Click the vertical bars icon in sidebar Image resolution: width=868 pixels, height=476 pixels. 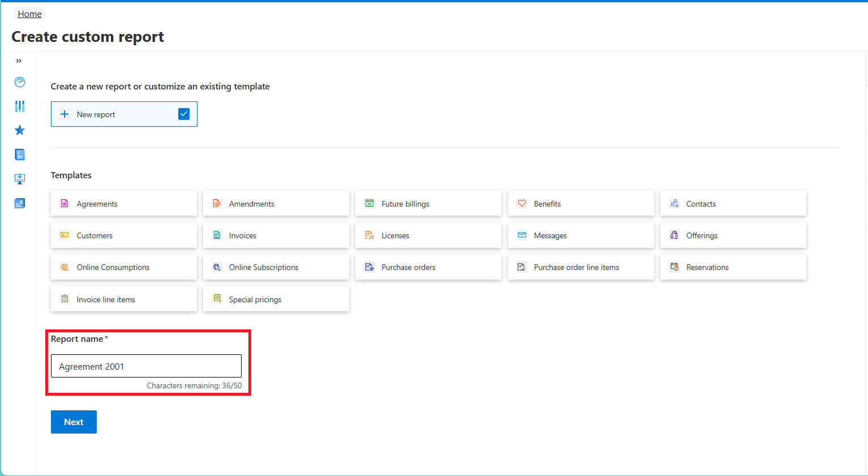coord(20,106)
